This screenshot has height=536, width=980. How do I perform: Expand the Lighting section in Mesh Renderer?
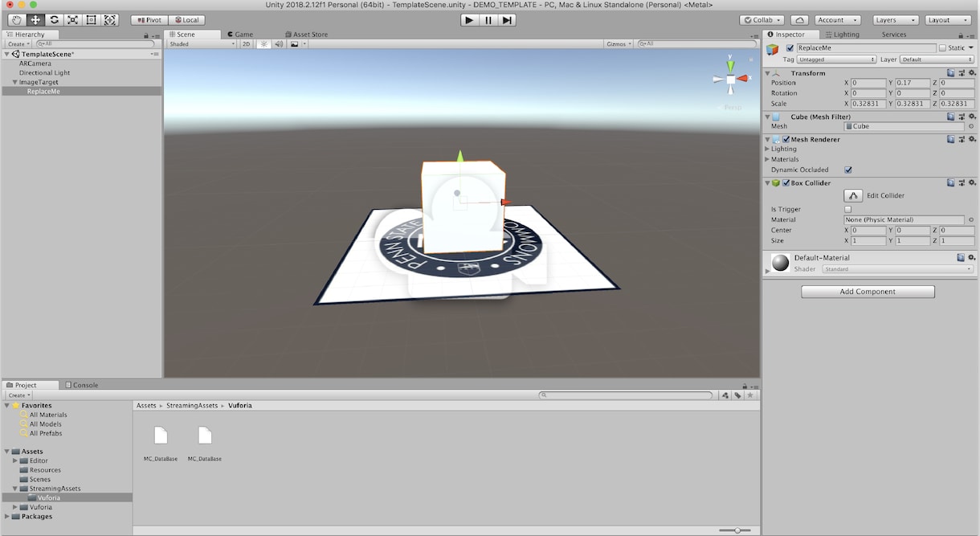[x=767, y=149]
